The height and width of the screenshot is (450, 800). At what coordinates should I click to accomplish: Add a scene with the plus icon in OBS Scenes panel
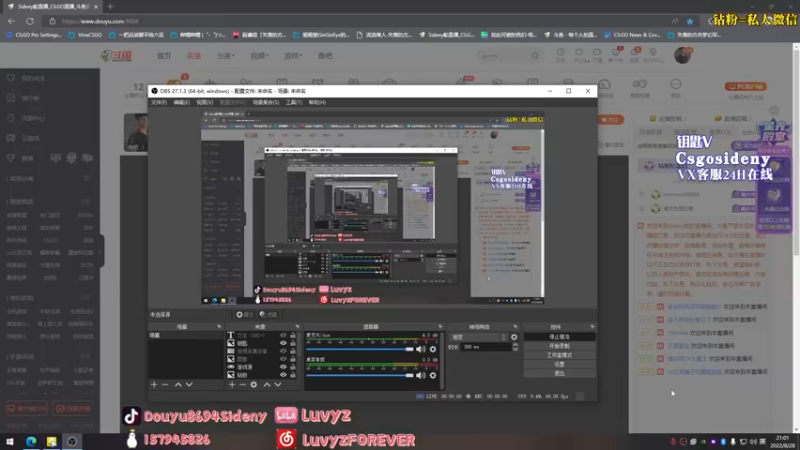(154, 385)
